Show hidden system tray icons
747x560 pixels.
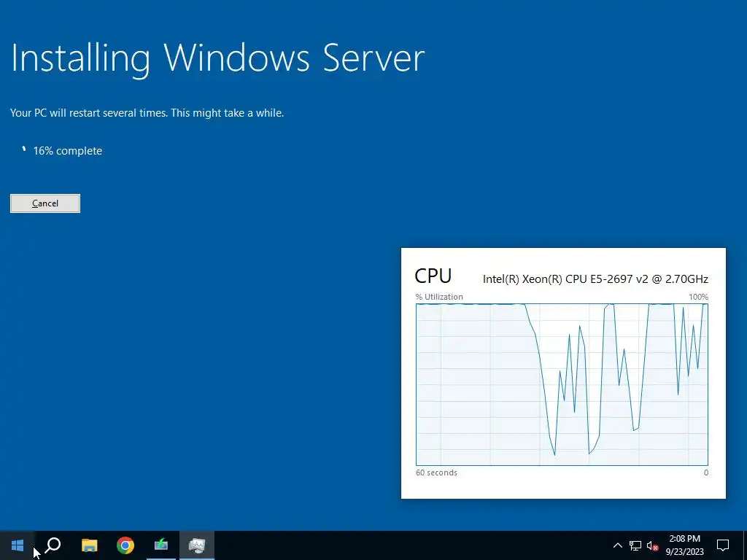617,545
